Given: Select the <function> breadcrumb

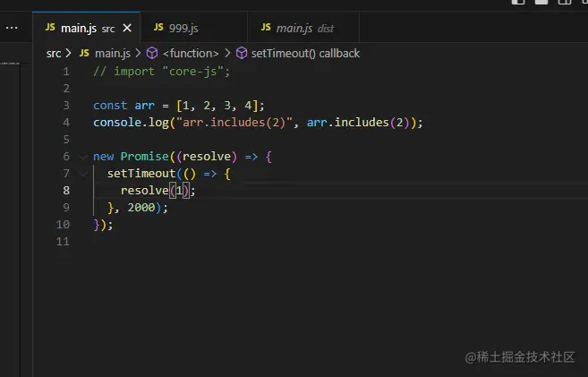Looking at the screenshot, I should point(191,53).
